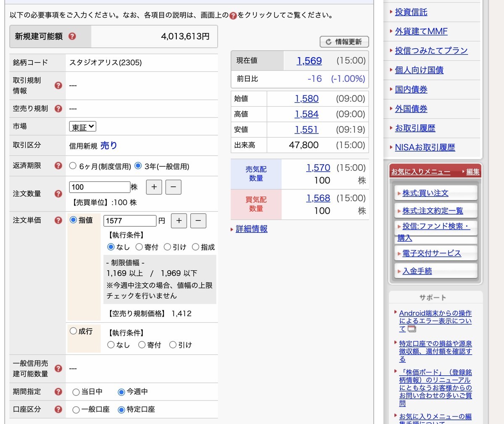
Task: Open 詳細情報 detailed information link
Action: (252, 229)
